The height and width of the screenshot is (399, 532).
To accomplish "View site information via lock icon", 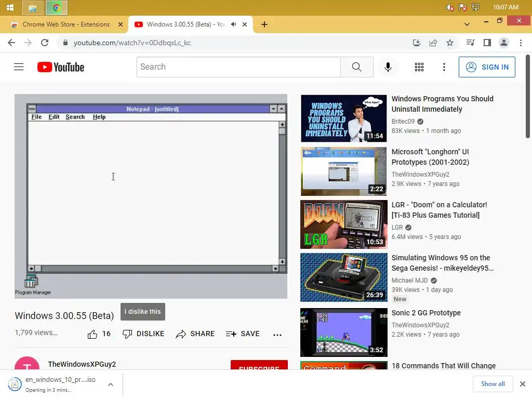I will [x=65, y=43].
